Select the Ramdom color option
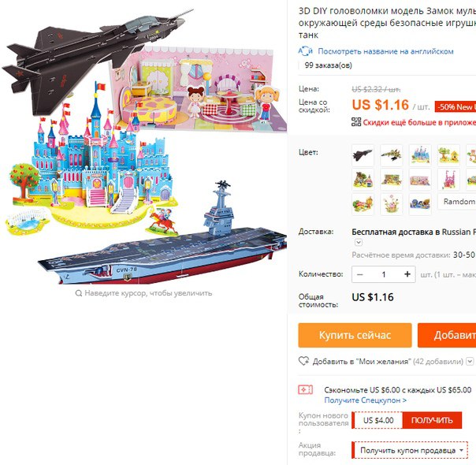This screenshot has width=476, height=465. (457, 202)
